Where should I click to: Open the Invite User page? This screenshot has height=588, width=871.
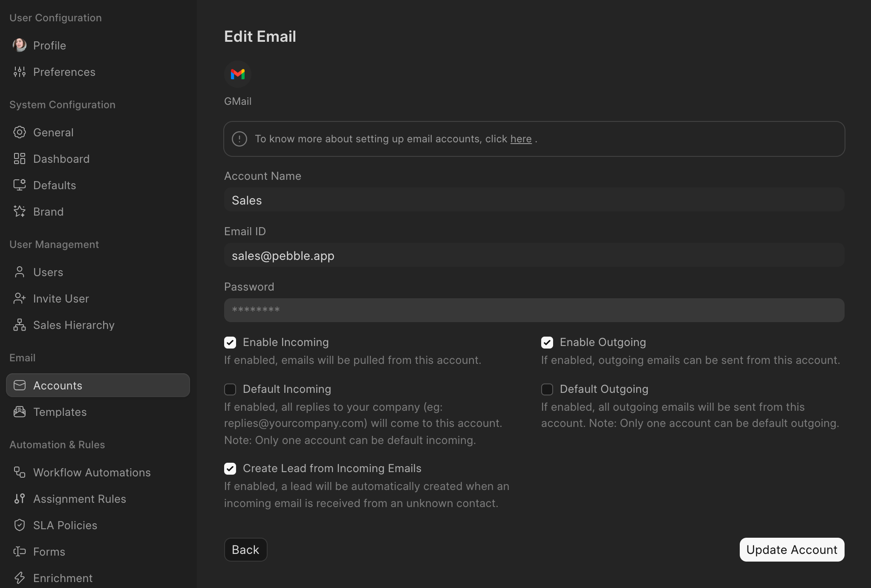(98, 298)
